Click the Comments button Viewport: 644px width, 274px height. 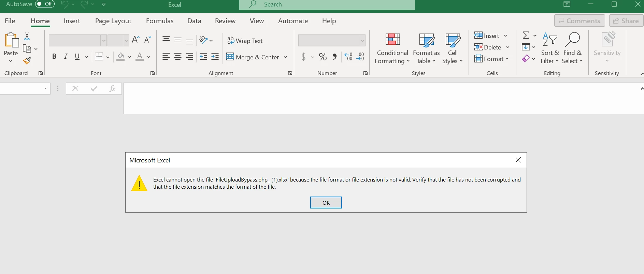point(579,21)
